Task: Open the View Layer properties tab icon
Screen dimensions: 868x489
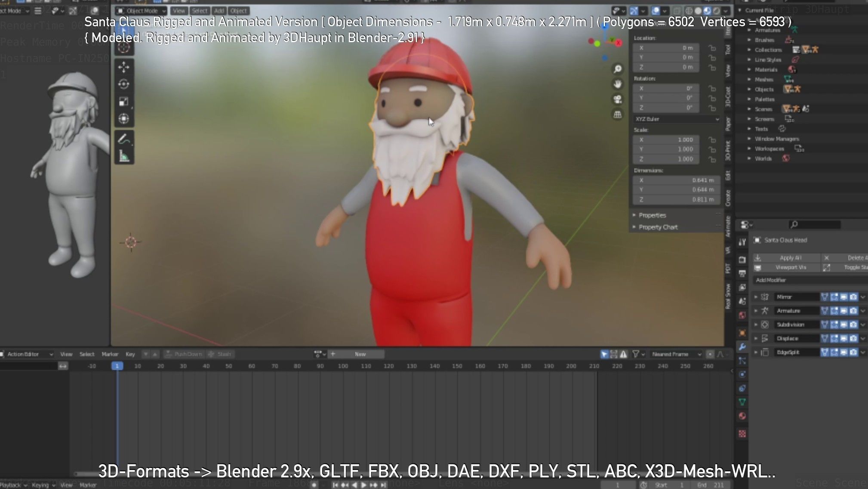Action: [x=742, y=287]
